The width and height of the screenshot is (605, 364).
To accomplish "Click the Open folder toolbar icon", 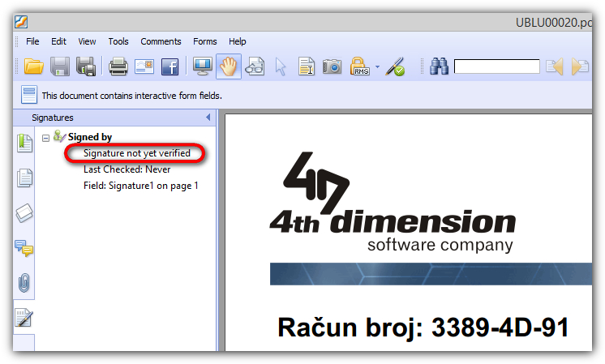I will pos(34,66).
